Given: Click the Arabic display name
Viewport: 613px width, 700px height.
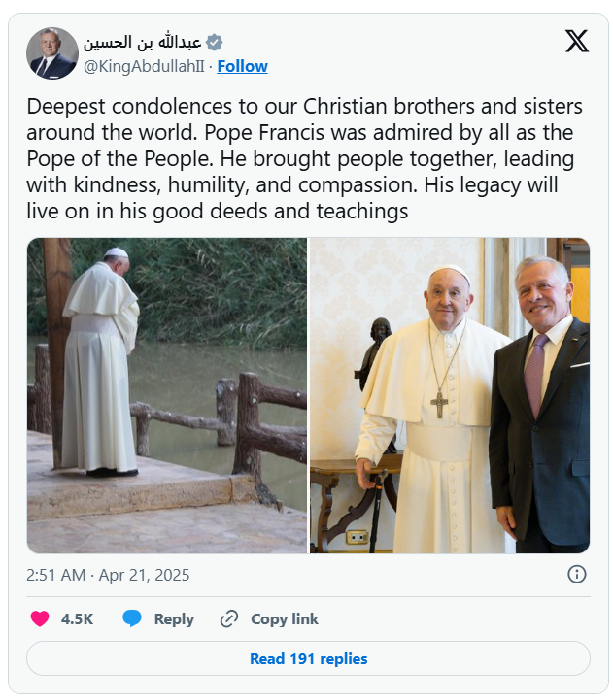Looking at the screenshot, I should pyautogui.click(x=142, y=42).
